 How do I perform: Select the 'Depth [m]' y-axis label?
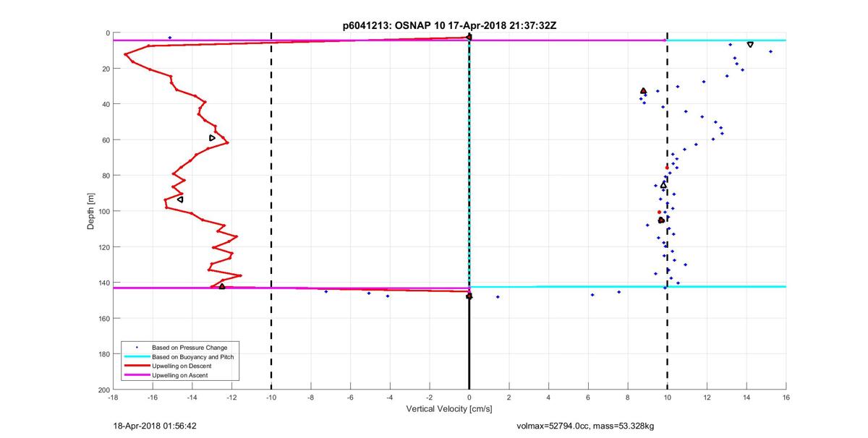click(x=91, y=211)
